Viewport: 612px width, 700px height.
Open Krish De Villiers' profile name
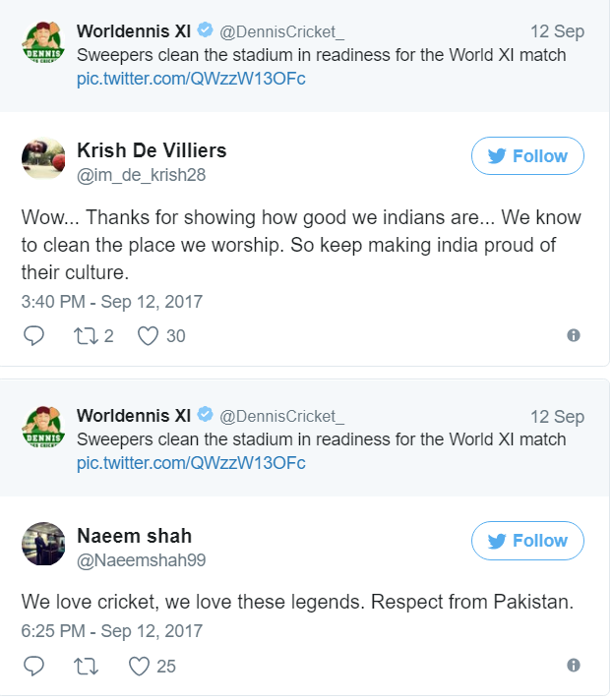[152, 150]
